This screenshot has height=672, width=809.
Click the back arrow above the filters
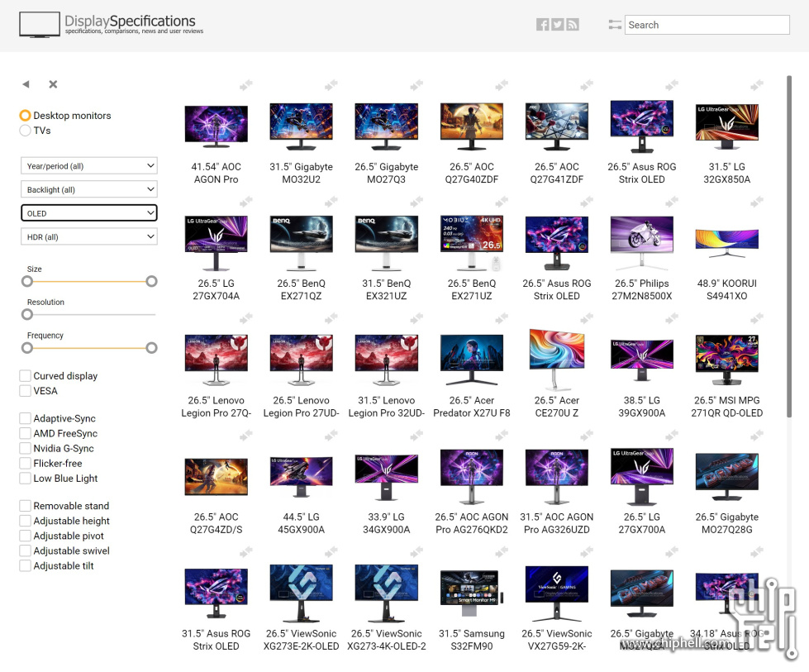tap(26, 84)
